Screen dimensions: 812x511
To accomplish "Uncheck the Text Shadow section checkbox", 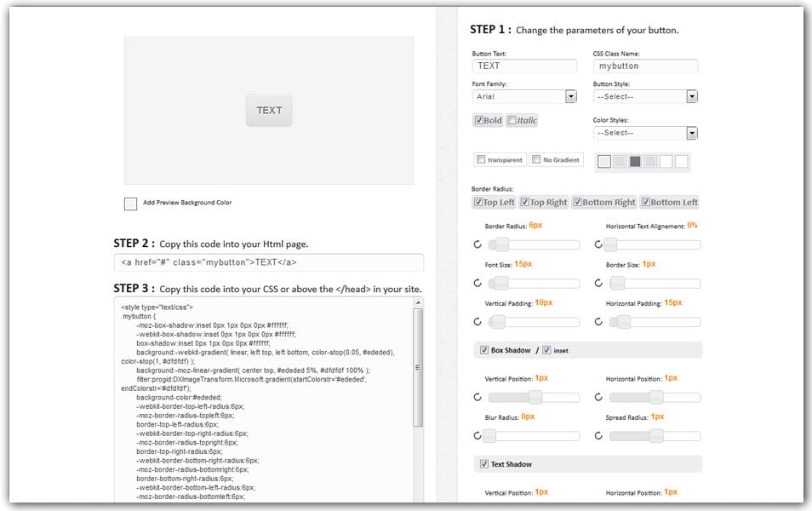I will 484,464.
